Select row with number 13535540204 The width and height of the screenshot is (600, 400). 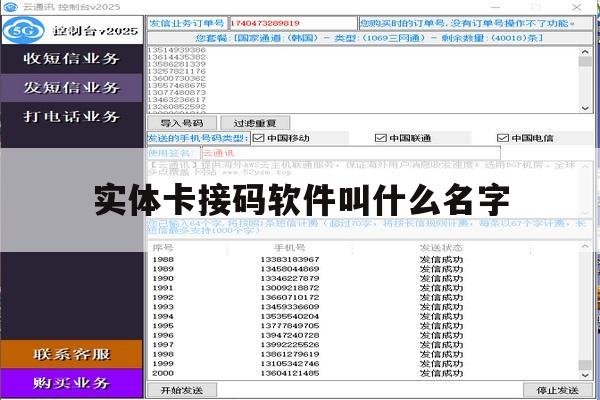364,317
